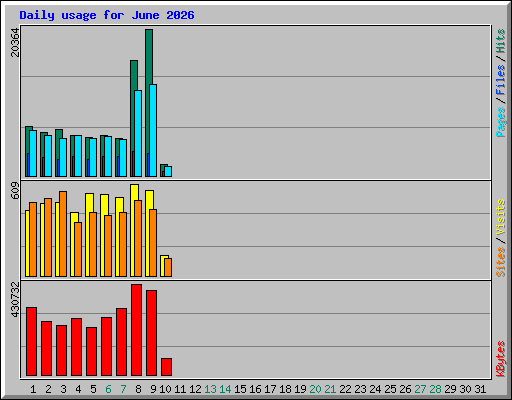
Task: Click the blue Files legend label
Action: 501,80
